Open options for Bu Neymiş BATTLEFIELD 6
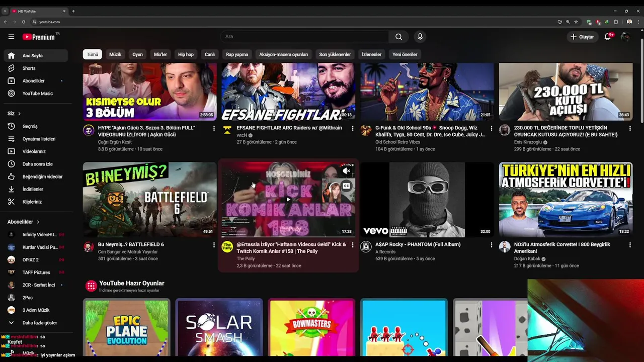The height and width of the screenshot is (362, 644). pos(214,245)
